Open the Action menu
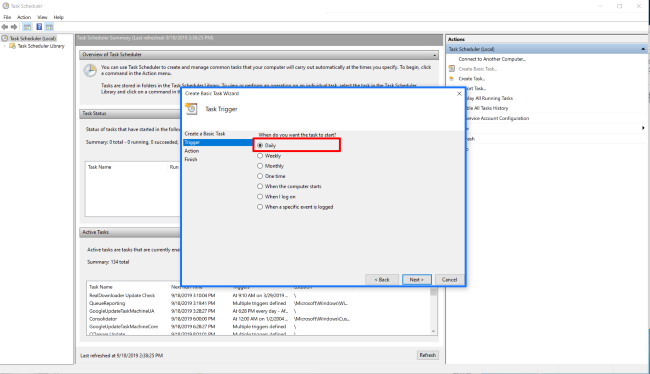 [24, 17]
